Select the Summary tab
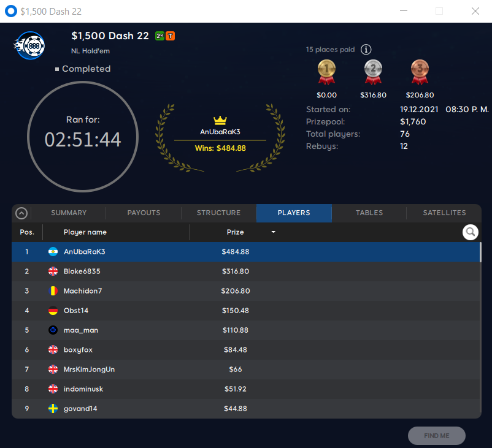This screenshot has height=448, width=492. [x=69, y=213]
